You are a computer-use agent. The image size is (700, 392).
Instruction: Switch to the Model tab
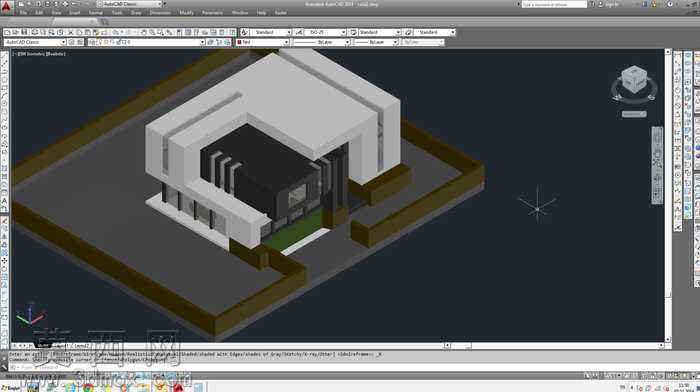[x=43, y=346]
